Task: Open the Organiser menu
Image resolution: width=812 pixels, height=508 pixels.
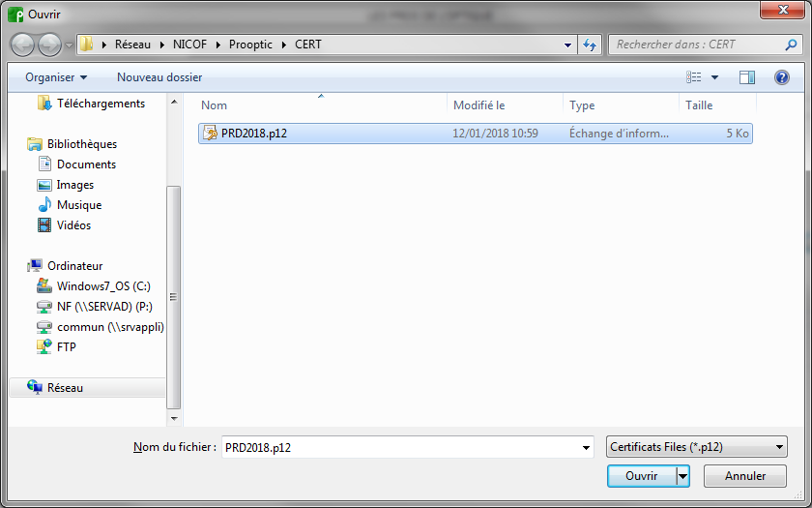Action: coord(56,77)
